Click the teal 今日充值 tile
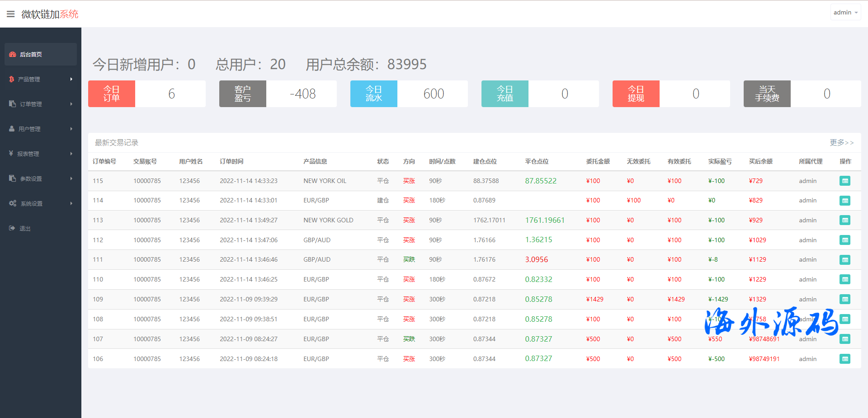 pyautogui.click(x=505, y=94)
